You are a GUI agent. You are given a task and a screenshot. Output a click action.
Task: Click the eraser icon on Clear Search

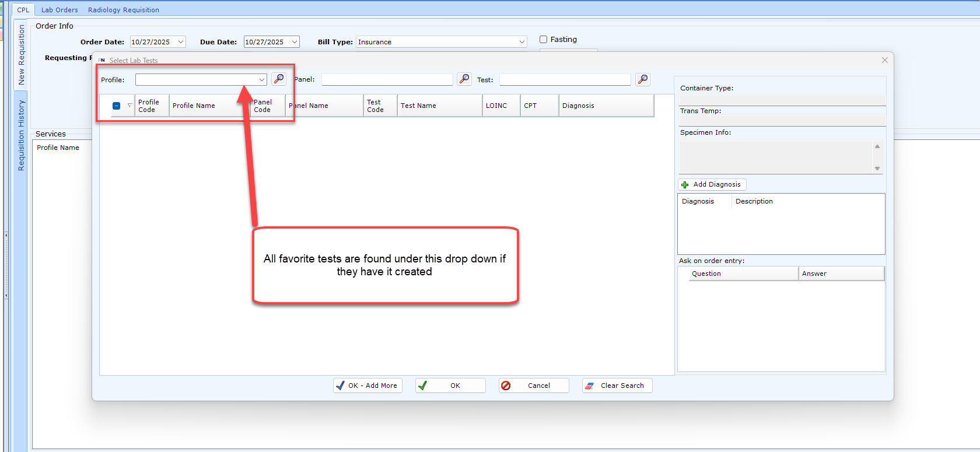[x=590, y=386]
